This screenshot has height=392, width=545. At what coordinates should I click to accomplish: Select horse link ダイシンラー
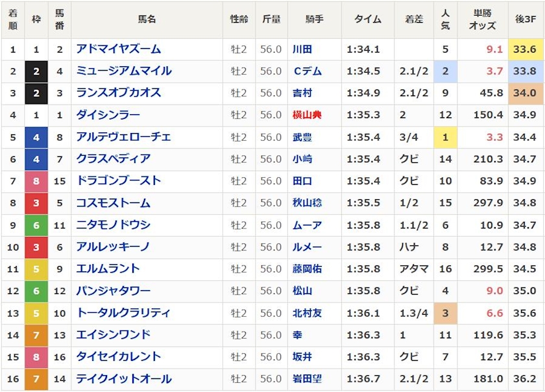point(108,115)
